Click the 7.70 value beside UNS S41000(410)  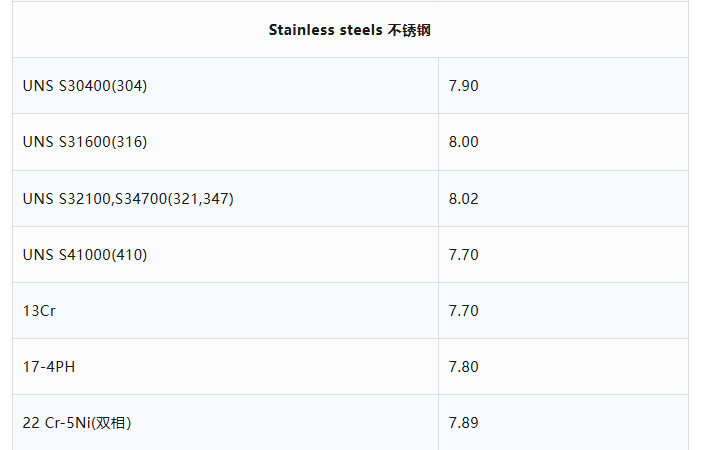pyautogui.click(x=464, y=255)
